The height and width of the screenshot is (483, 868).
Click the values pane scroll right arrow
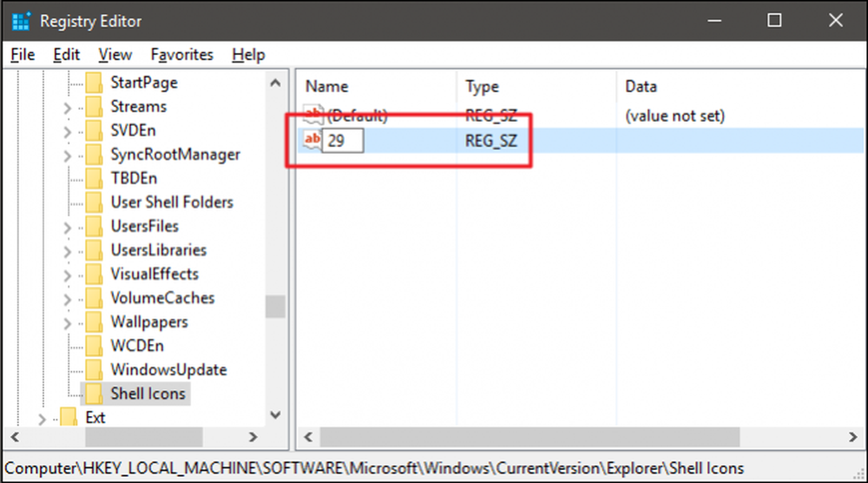pos(853,437)
